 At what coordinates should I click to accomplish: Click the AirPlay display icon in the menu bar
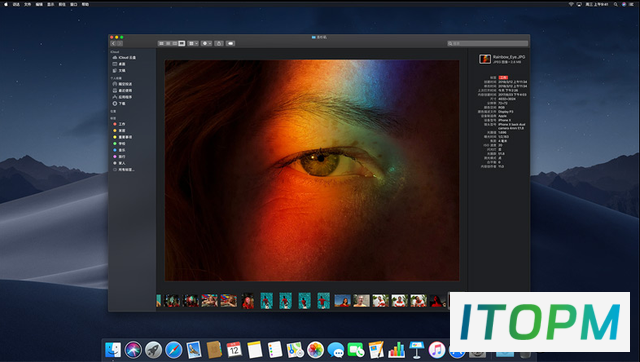579,4
